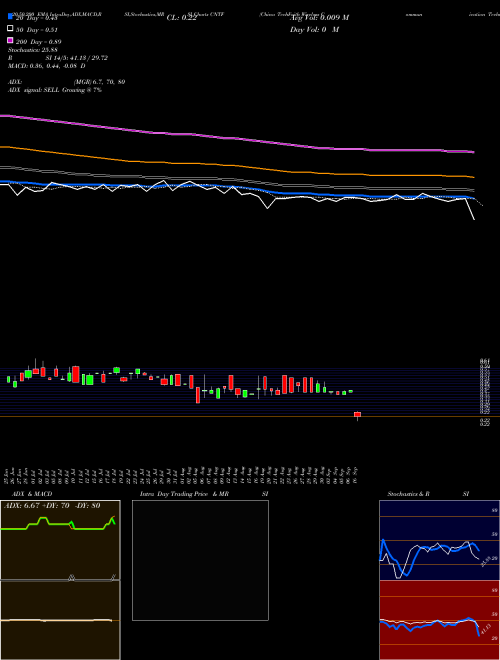Click the orange horizontal price level line
The image size is (500, 660).
[250, 417]
